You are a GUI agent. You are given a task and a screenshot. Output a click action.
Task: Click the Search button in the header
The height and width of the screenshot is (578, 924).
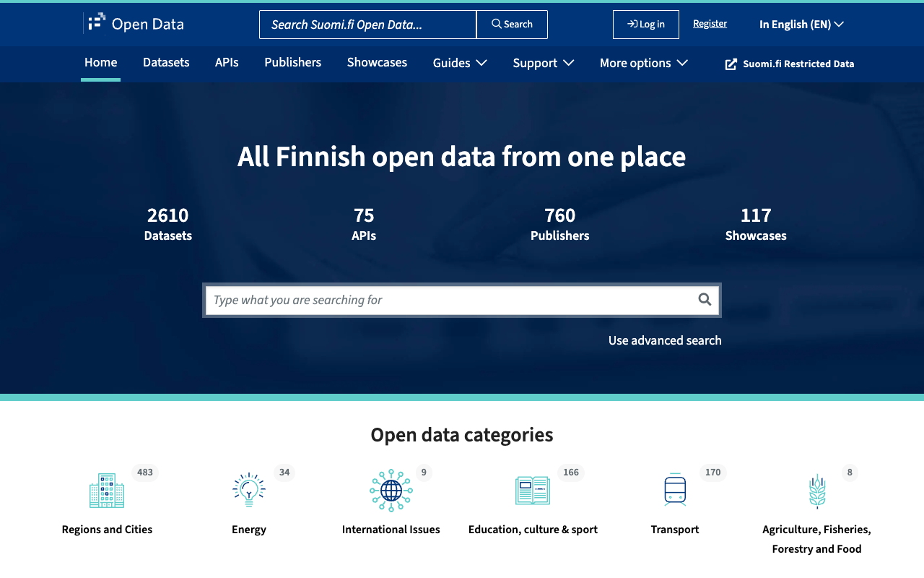tap(512, 25)
